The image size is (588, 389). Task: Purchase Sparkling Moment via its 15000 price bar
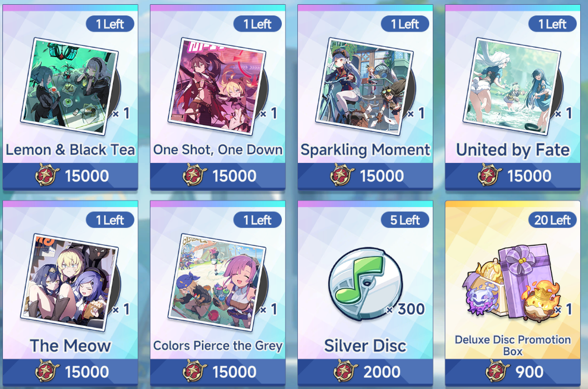tap(365, 175)
